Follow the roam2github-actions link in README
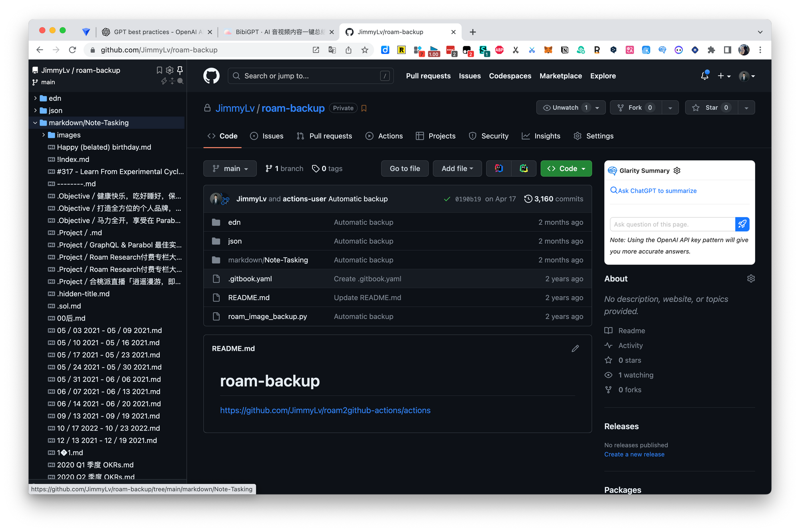The image size is (800, 532). [x=325, y=410]
